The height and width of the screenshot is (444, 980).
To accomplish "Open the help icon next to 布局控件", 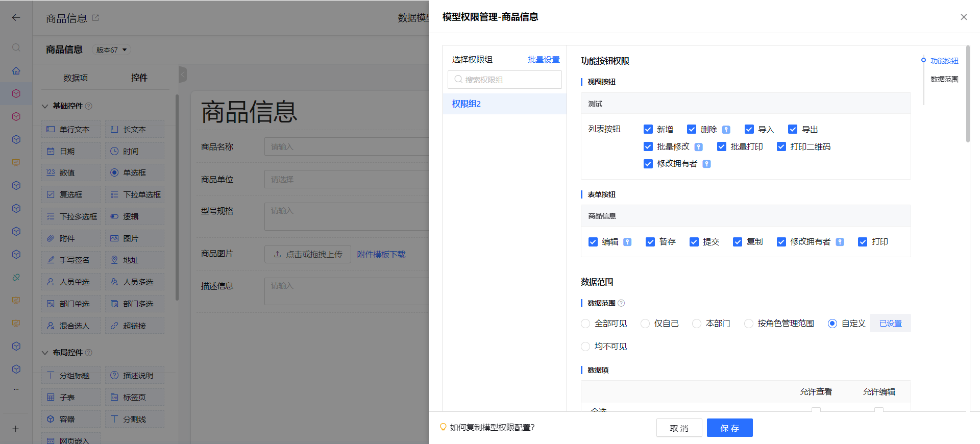I will click(x=89, y=353).
